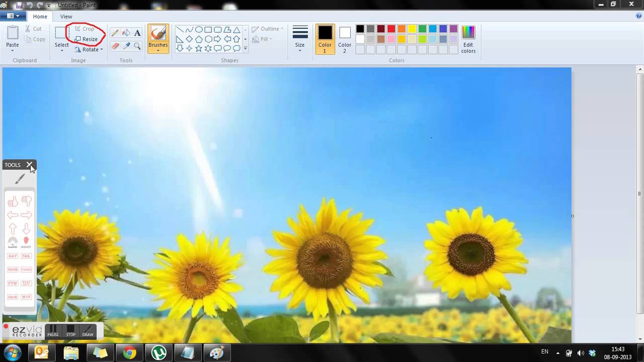Switch to the View tab
644x362 pixels.
(x=66, y=17)
